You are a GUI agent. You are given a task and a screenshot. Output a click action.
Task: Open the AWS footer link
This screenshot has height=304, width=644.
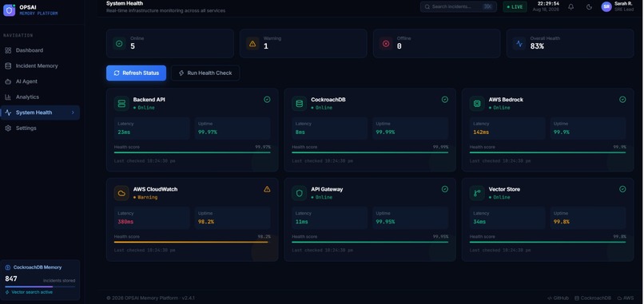[x=625, y=298]
